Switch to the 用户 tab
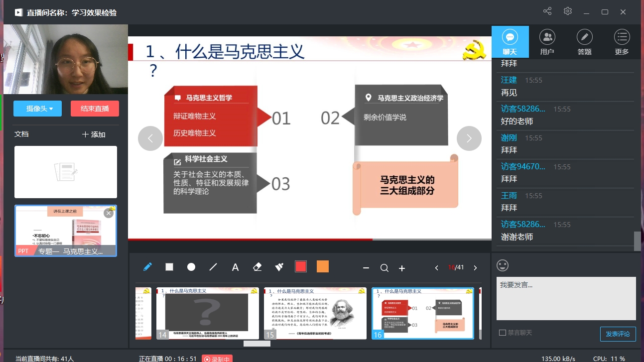This screenshot has width=644, height=362. coord(547,42)
